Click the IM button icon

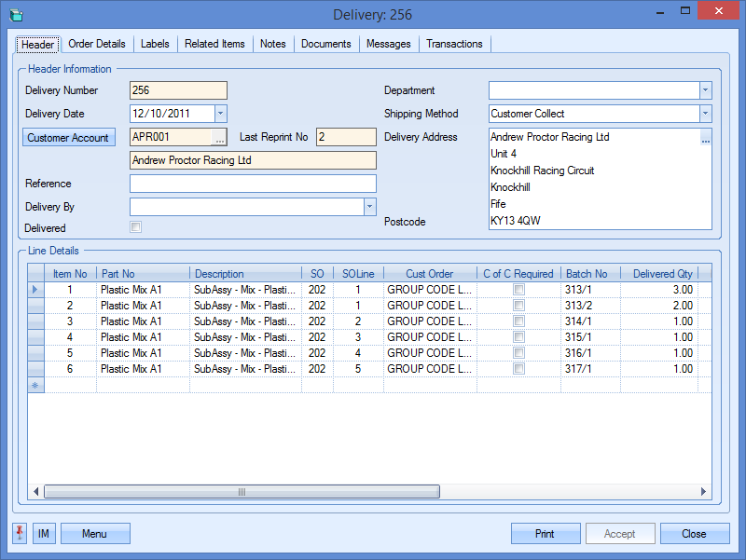point(44,534)
